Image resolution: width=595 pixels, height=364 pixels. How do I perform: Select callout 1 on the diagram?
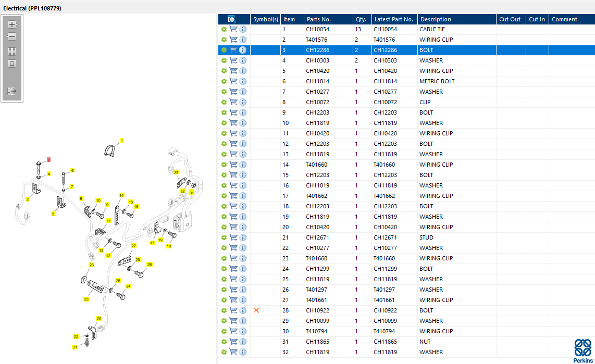click(122, 141)
